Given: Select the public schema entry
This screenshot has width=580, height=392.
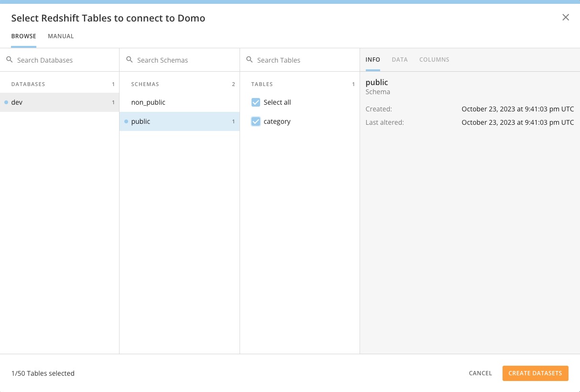Looking at the screenshot, I should pyautogui.click(x=140, y=121).
